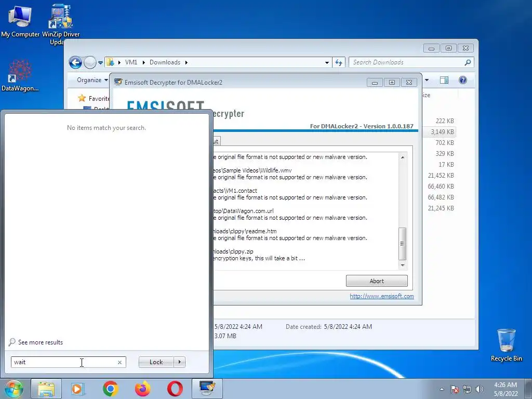Viewport: 532px width, 399px height.
Task: Clear the Start menu search text
Action: coord(120,362)
